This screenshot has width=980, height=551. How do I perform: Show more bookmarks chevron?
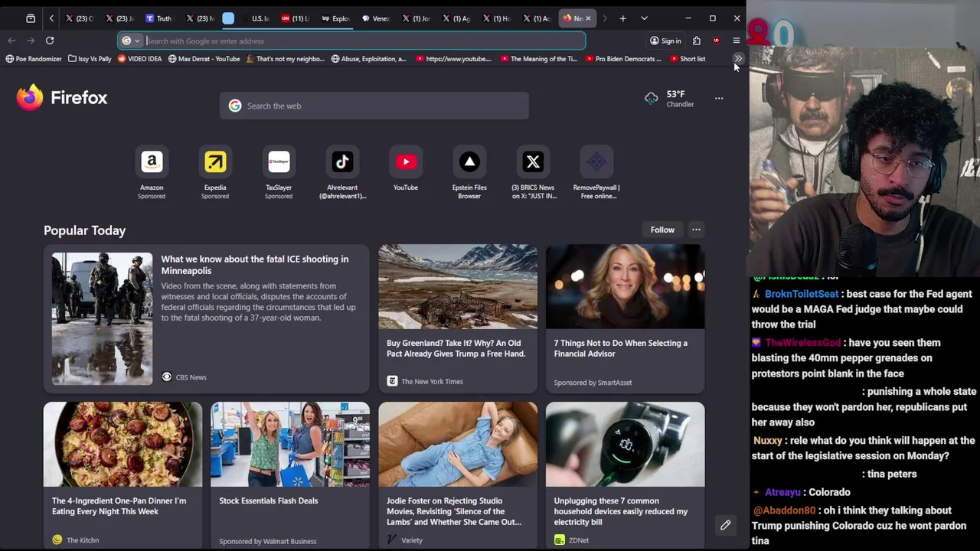coord(737,59)
